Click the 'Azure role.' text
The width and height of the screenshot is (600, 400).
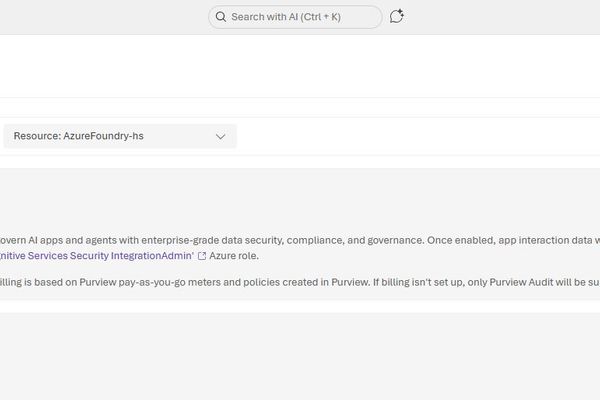pyautogui.click(x=234, y=256)
